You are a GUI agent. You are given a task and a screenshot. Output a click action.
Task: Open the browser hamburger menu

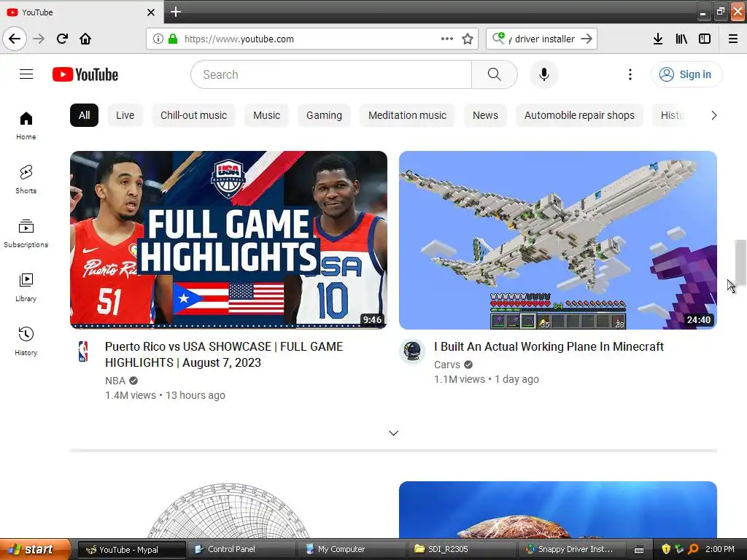[x=733, y=39]
